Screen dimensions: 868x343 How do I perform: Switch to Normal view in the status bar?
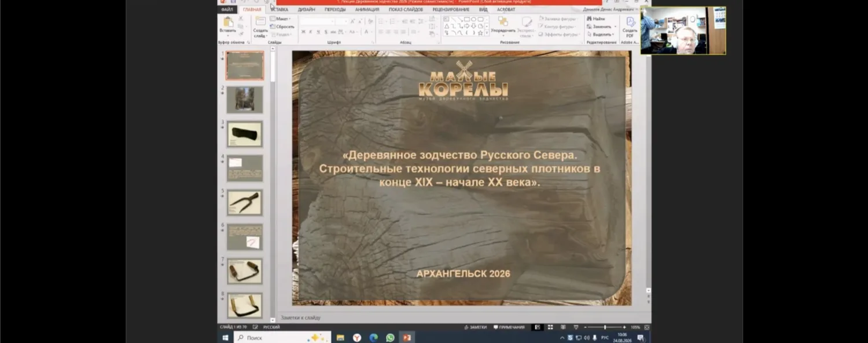tap(538, 327)
